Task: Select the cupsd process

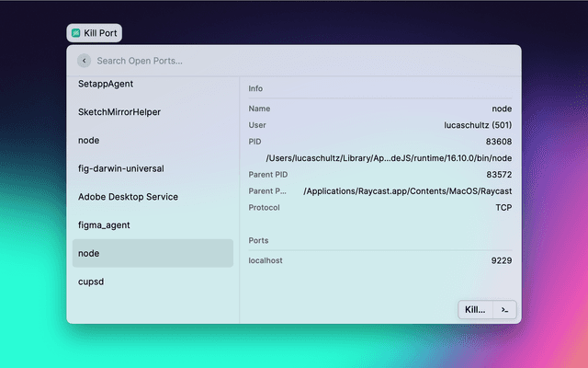Action: [x=153, y=282]
